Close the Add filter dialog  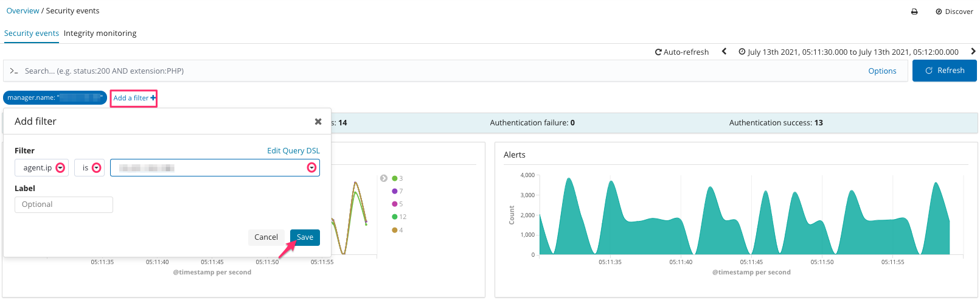point(318,122)
